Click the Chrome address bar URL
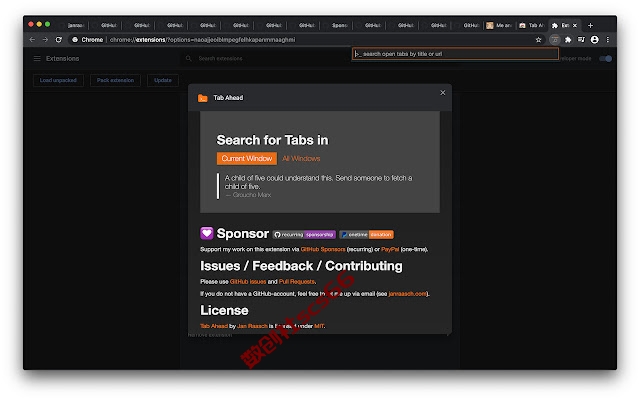640x400 pixels. (202, 40)
